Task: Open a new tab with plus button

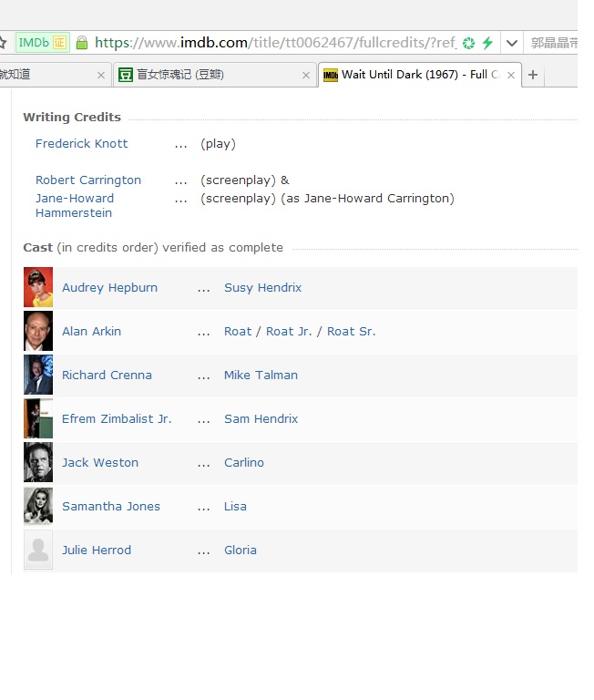Action: click(533, 75)
